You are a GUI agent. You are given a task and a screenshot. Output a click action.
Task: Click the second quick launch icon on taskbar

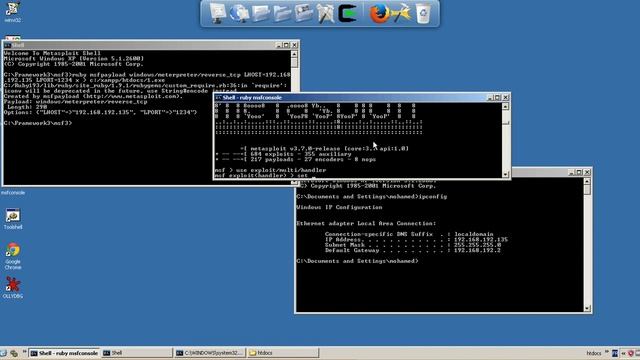[14, 353]
